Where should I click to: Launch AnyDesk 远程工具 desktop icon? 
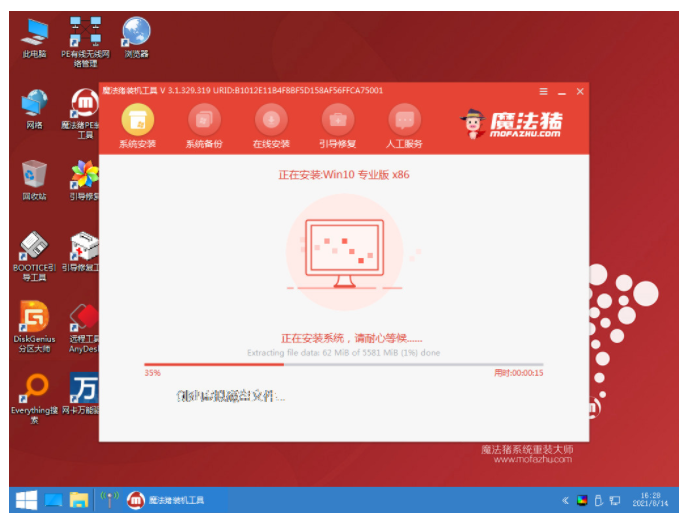84,328
